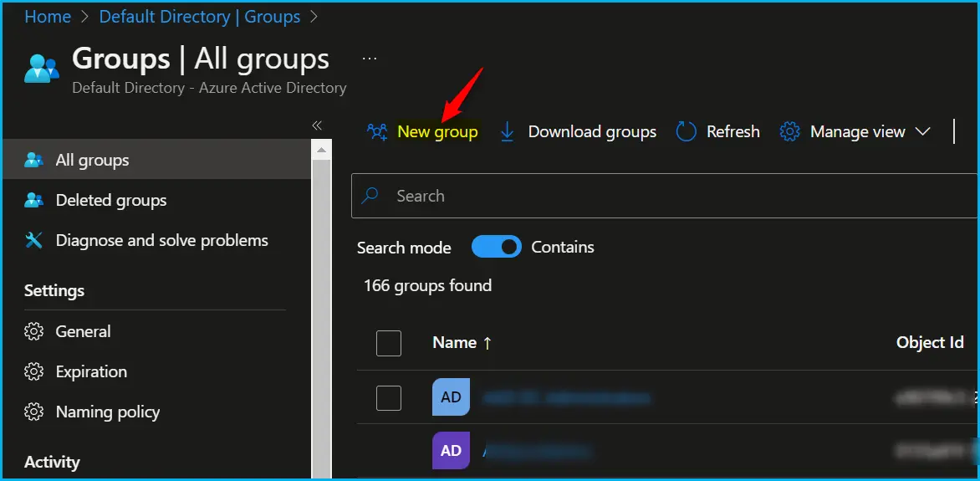Screen dimensions: 980x481
Task: Open Naming policy settings
Action: [108, 412]
